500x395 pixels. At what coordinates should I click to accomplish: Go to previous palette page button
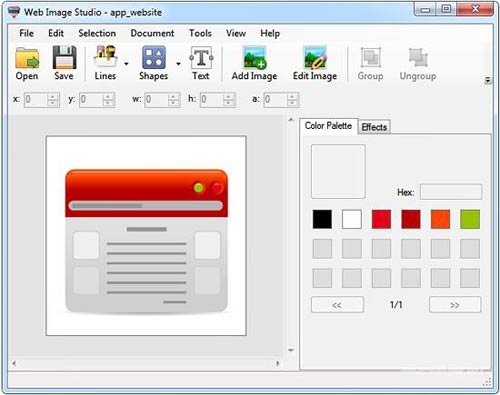(x=337, y=305)
